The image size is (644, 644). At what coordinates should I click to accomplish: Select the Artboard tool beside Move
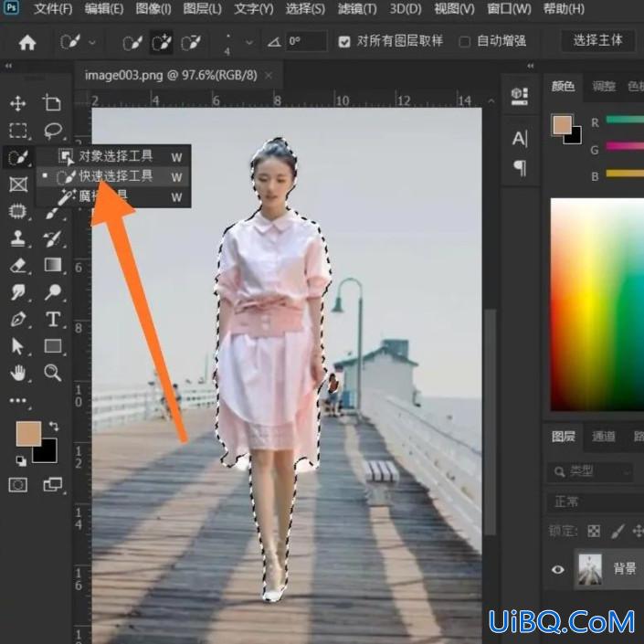(x=52, y=102)
